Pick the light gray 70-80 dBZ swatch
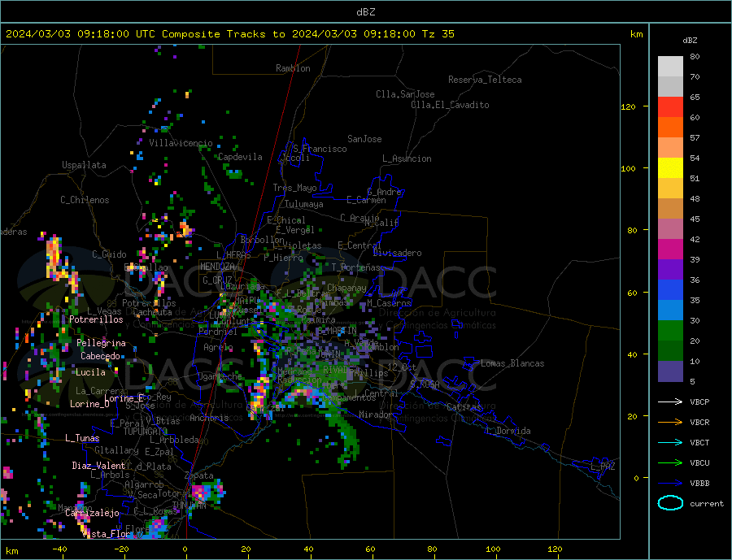Screen dimensions: 732x560 pyautogui.click(x=670, y=67)
